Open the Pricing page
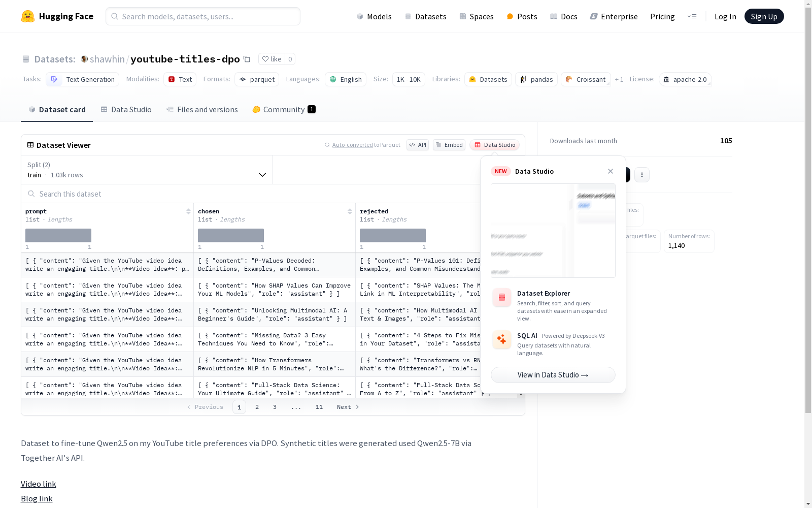Viewport: 812px width, 508px height. [662, 16]
